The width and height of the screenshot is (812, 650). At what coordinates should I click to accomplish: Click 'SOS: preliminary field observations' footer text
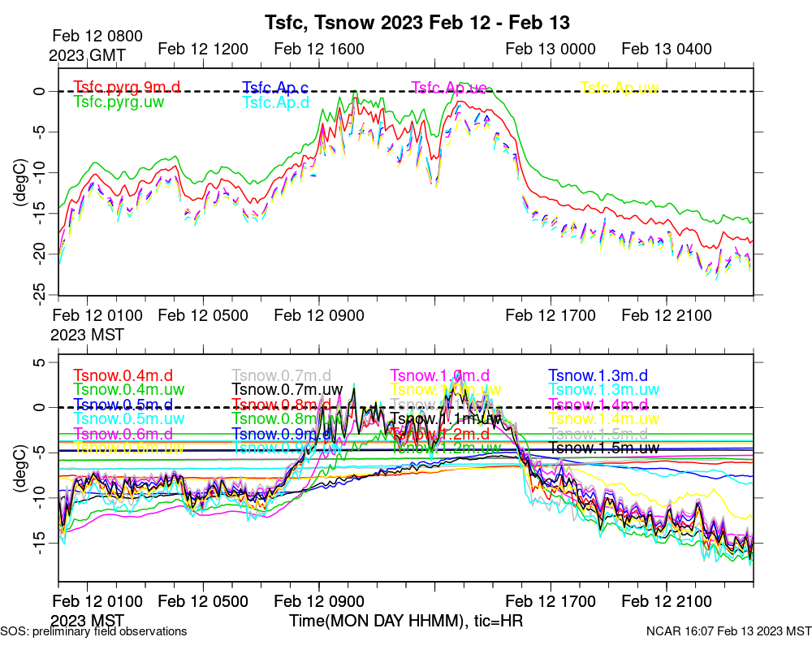(x=93, y=631)
